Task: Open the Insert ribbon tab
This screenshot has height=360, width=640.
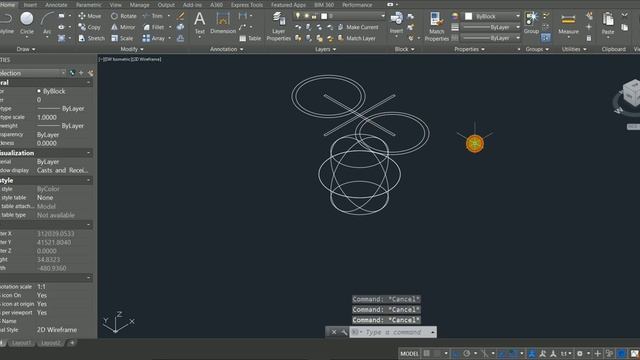Action: click(30, 5)
